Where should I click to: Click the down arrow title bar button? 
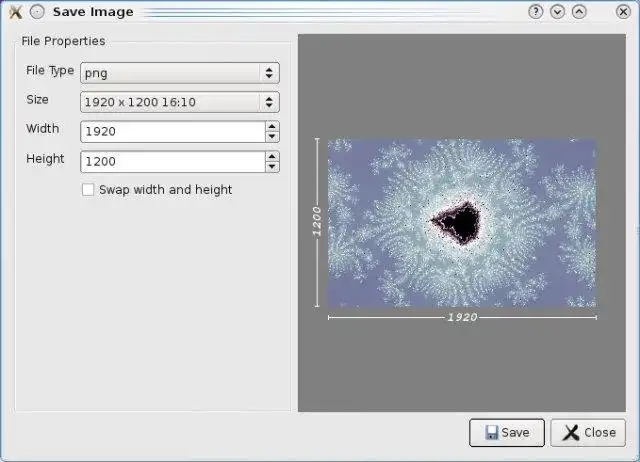point(557,12)
